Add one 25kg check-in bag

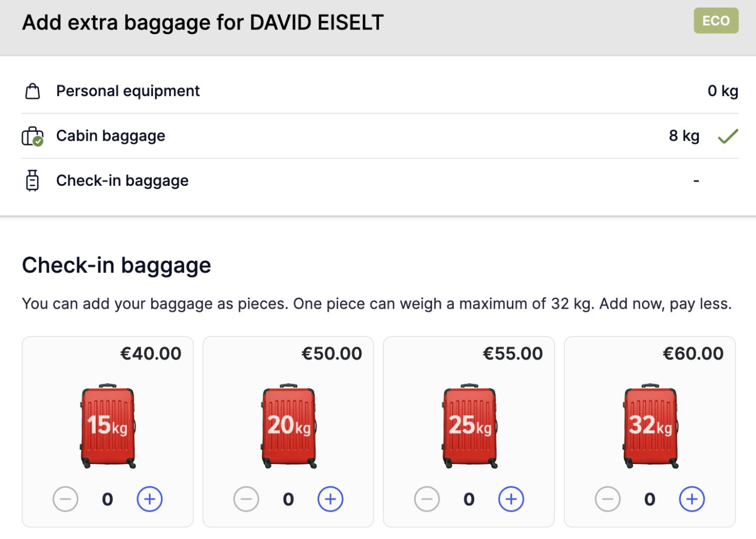[x=511, y=499]
